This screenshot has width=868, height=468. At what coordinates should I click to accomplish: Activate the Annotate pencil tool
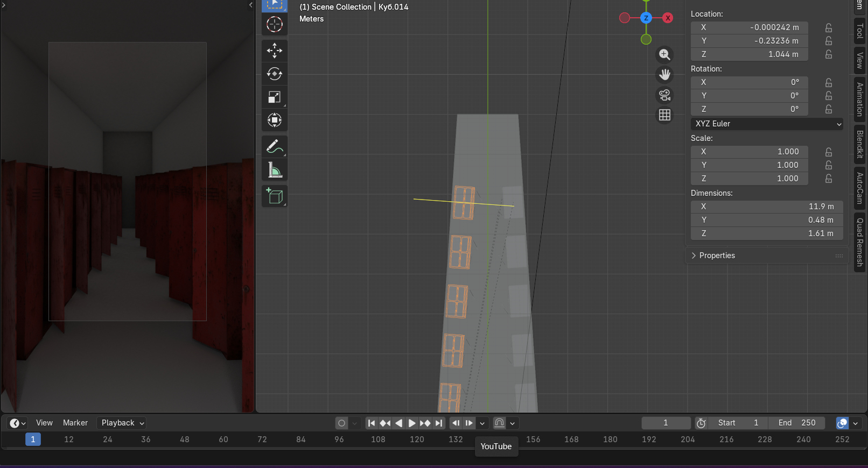click(x=275, y=146)
